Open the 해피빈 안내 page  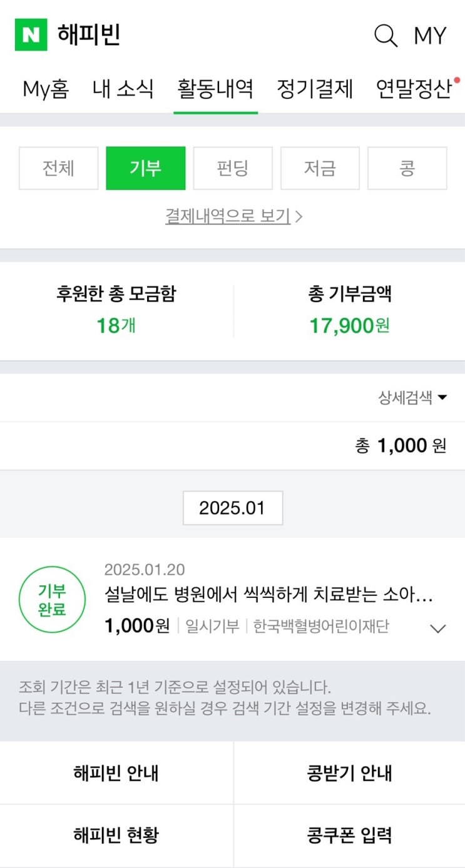pos(116,773)
